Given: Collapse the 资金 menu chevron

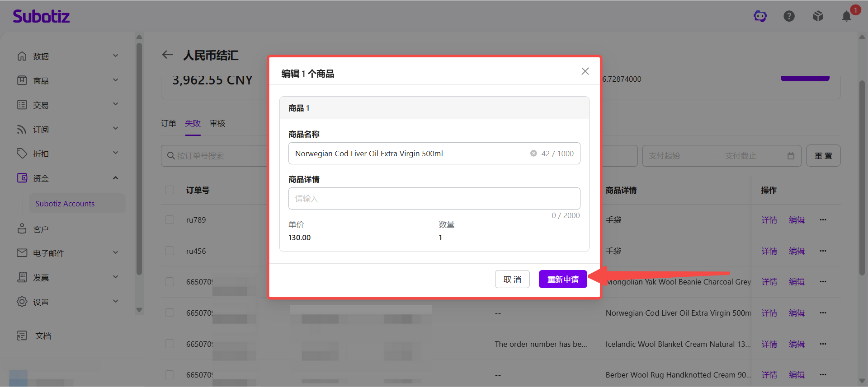Looking at the screenshot, I should pyautogui.click(x=116, y=178).
